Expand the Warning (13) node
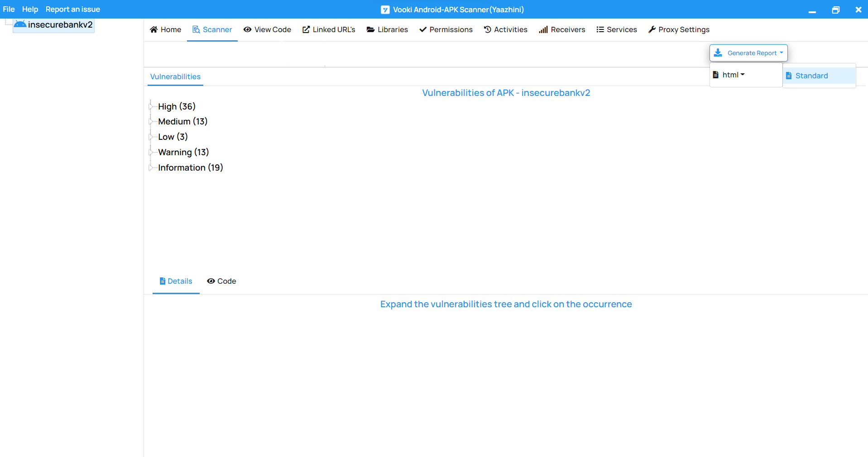 pos(151,152)
